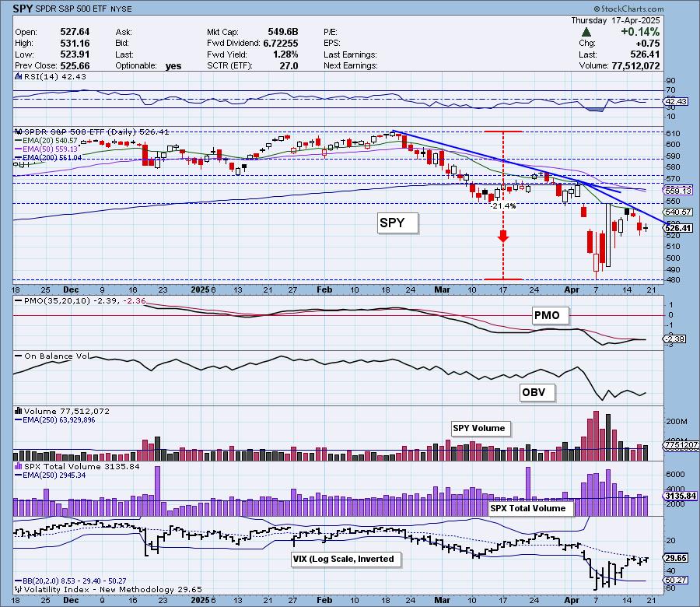
Task: Click the PMO(35,20,10) -2.39, -2.36 legend
Action: tap(85, 300)
